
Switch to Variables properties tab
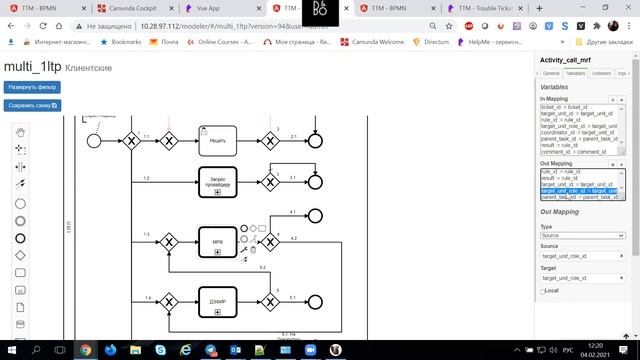[x=576, y=73]
